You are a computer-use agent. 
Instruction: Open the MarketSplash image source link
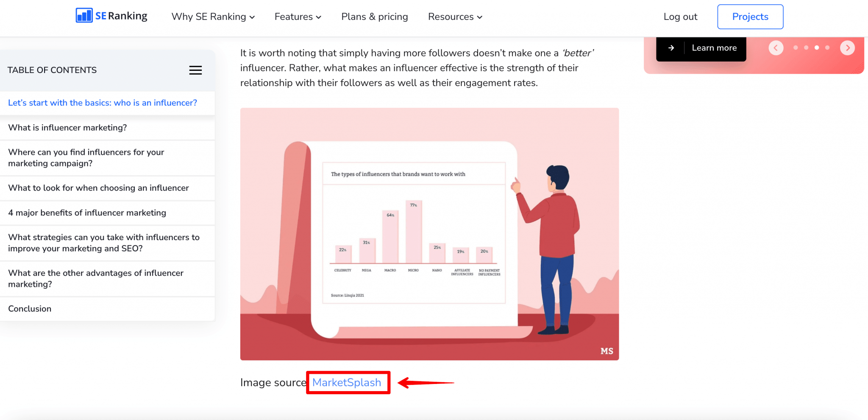coord(347,382)
